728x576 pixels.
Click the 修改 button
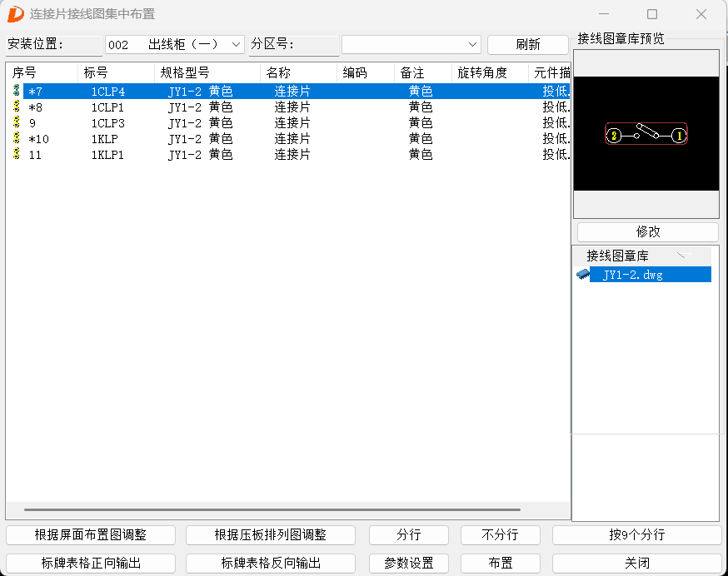(648, 231)
